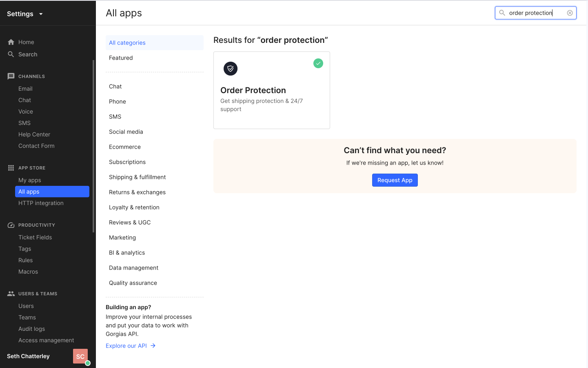Click the sidebar vertical scrollbar
588x368 pixels.
pyautogui.click(x=93, y=146)
